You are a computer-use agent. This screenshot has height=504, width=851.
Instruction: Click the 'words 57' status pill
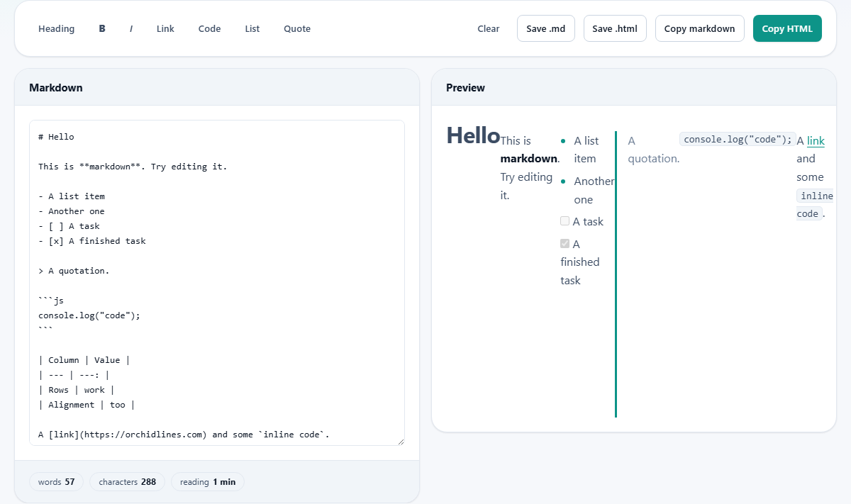point(56,482)
